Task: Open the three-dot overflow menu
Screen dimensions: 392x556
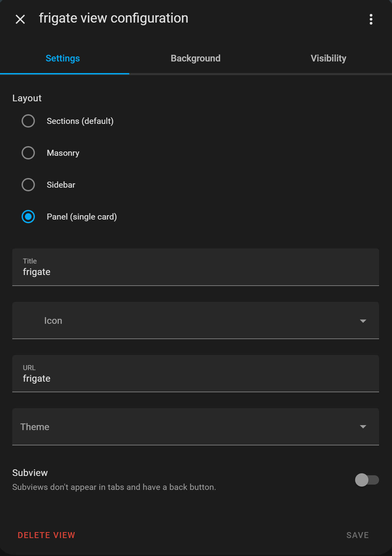Action: 371,19
